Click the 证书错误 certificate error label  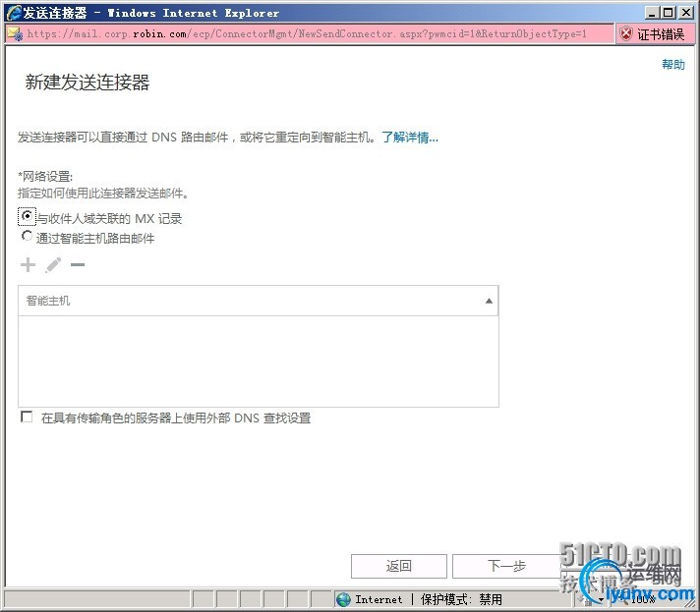point(661,34)
